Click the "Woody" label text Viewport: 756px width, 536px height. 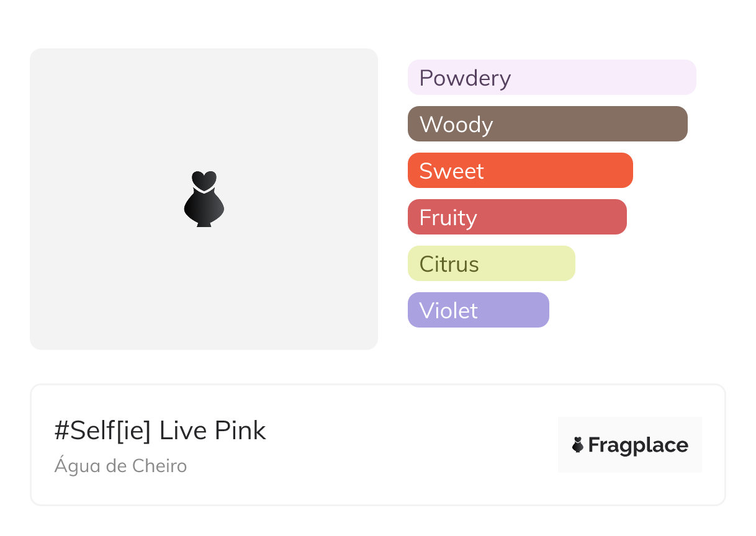coord(456,125)
